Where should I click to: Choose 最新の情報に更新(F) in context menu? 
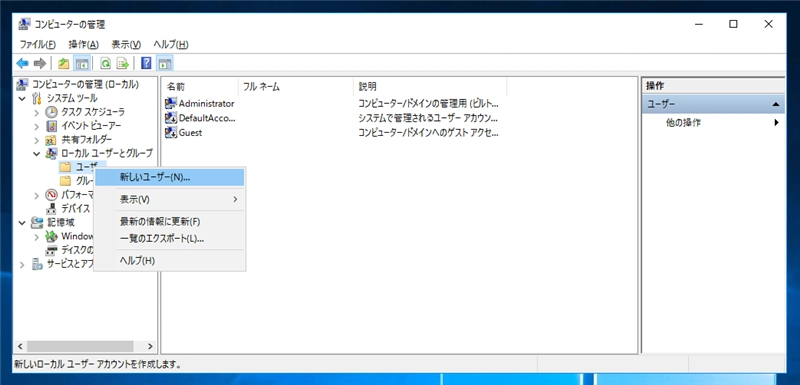(x=170, y=222)
